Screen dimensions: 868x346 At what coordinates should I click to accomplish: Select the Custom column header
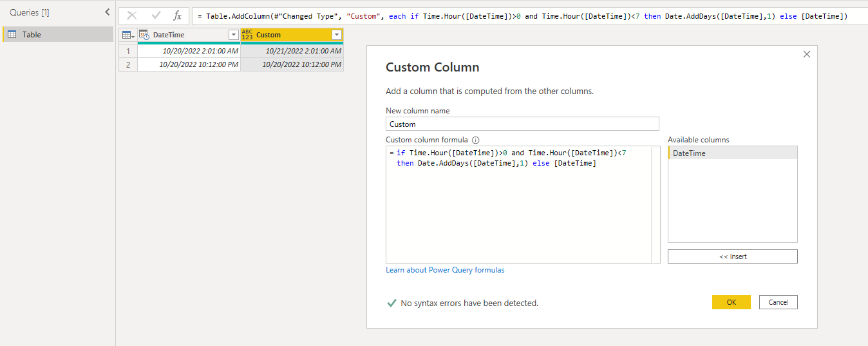click(x=292, y=35)
